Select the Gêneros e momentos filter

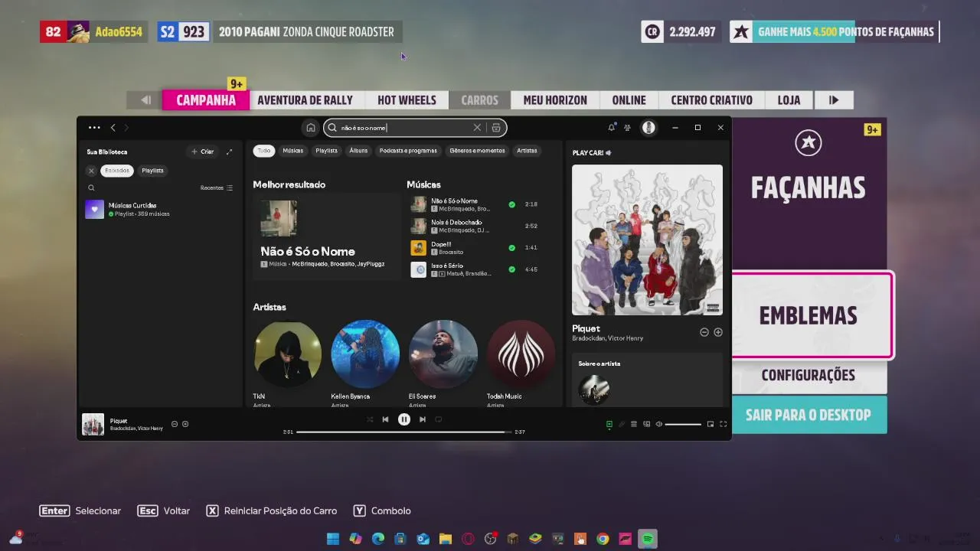[x=477, y=151]
